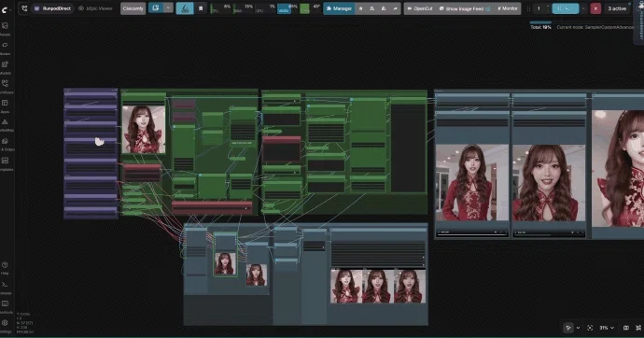Toggle the bEpic Viewer eye
The width and height of the screenshot is (644, 338).
tap(81, 8)
